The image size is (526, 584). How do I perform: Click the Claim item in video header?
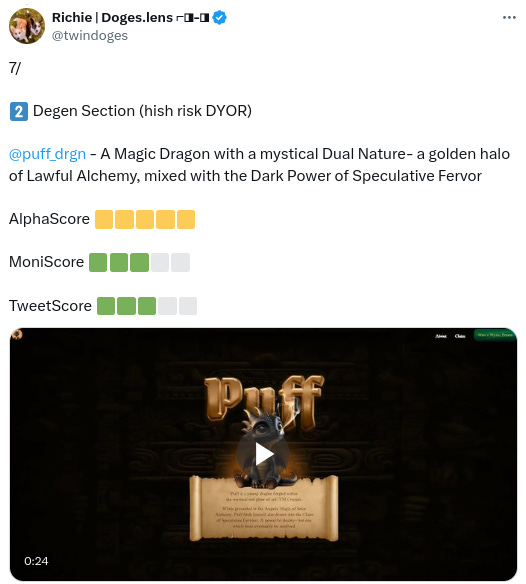pyautogui.click(x=460, y=336)
